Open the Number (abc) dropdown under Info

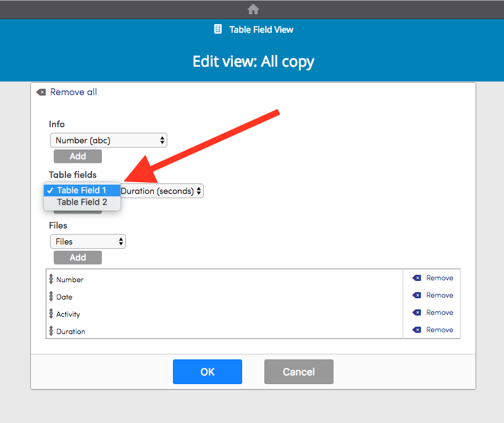[x=108, y=140]
